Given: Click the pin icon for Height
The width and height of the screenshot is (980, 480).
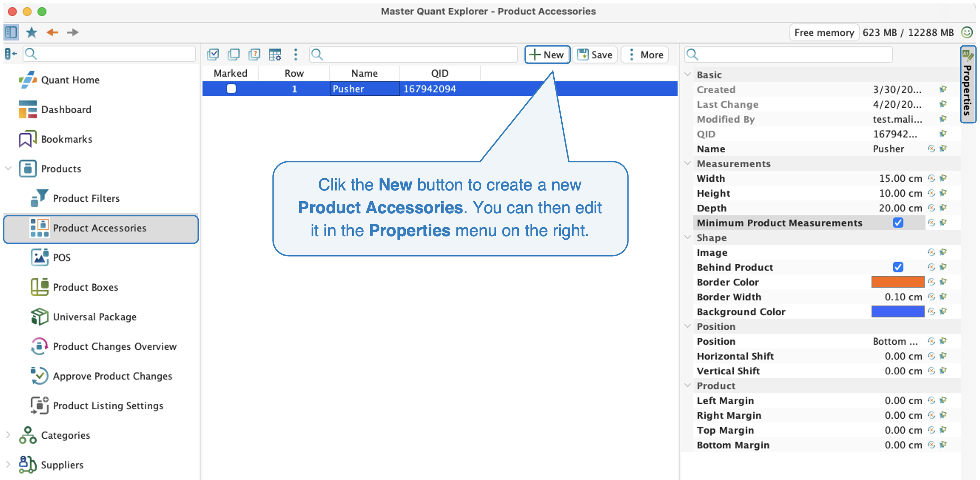Looking at the screenshot, I should (x=943, y=193).
